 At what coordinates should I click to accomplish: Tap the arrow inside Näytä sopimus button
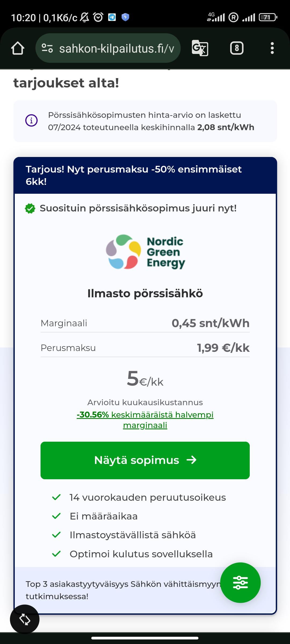click(x=191, y=460)
